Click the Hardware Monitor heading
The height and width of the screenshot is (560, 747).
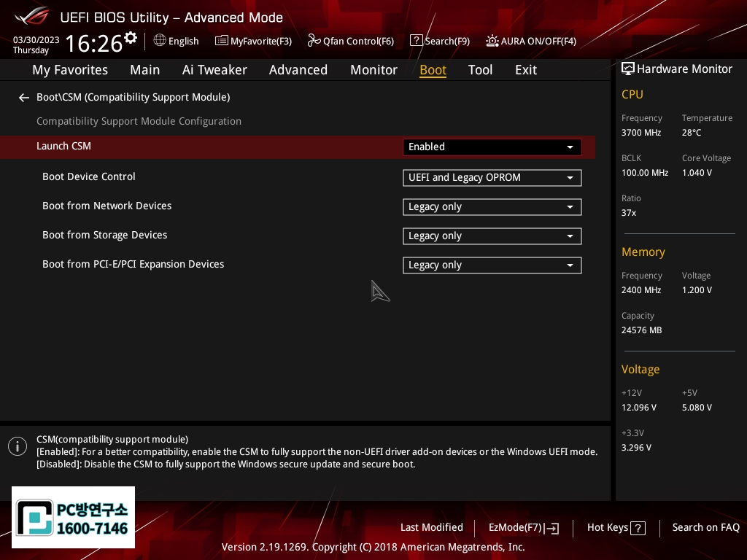684,69
